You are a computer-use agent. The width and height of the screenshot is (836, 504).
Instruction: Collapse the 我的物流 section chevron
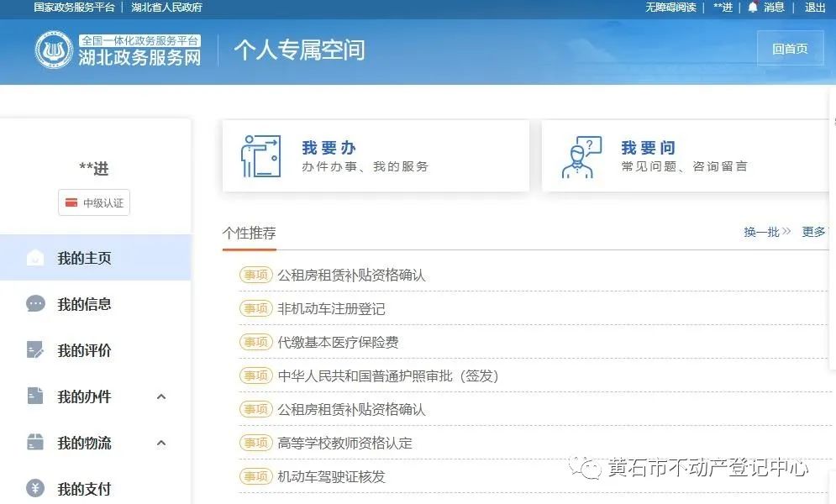161,443
